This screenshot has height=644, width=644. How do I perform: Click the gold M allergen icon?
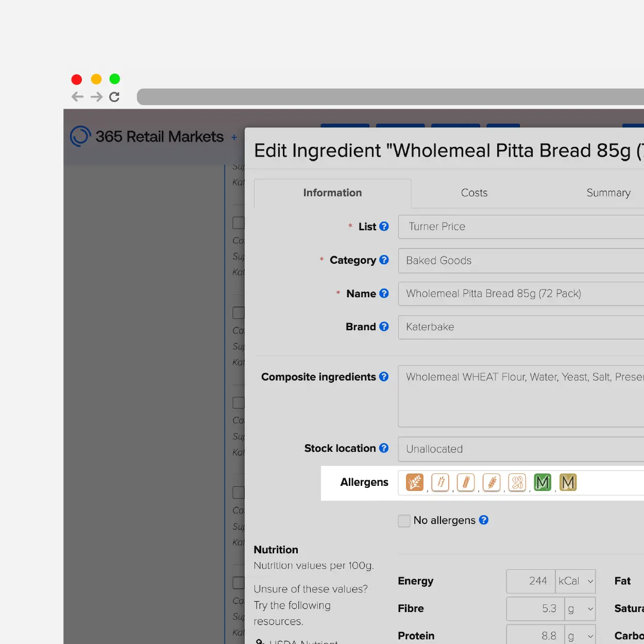point(568,482)
